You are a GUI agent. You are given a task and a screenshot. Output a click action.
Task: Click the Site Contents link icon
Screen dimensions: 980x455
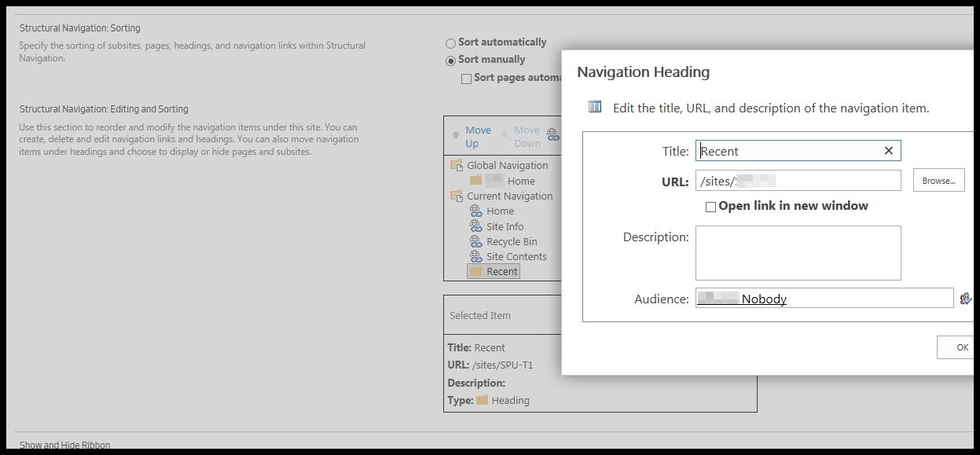(478, 256)
